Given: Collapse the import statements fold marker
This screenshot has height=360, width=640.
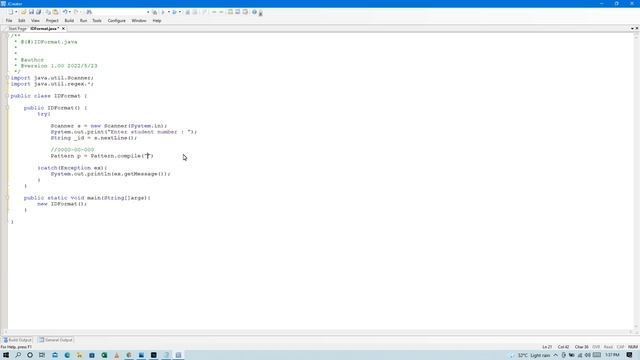Looking at the screenshot, I should [x=7, y=78].
